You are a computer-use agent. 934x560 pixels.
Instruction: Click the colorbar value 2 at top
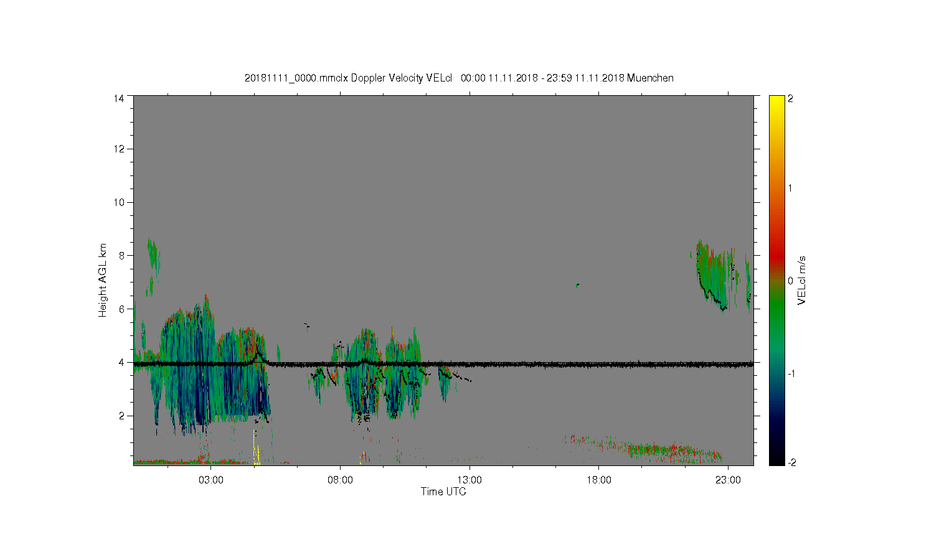pyautogui.click(x=791, y=99)
